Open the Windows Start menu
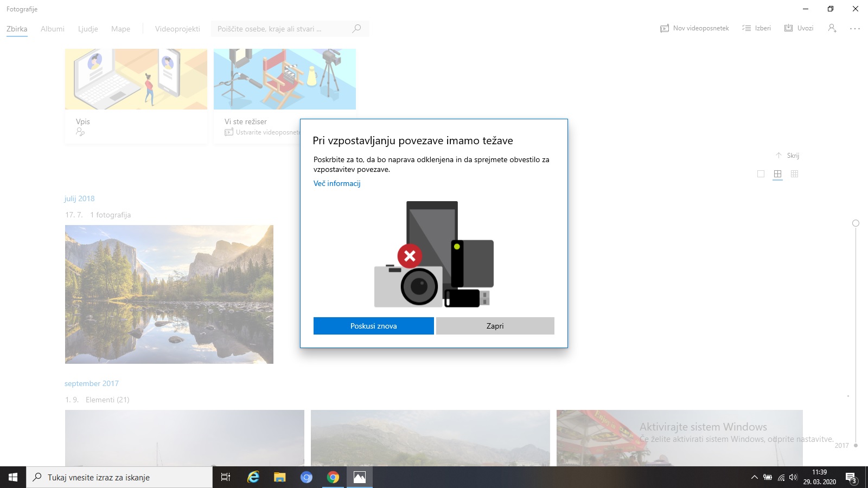Viewport: 868px width, 488px height. 13,477
